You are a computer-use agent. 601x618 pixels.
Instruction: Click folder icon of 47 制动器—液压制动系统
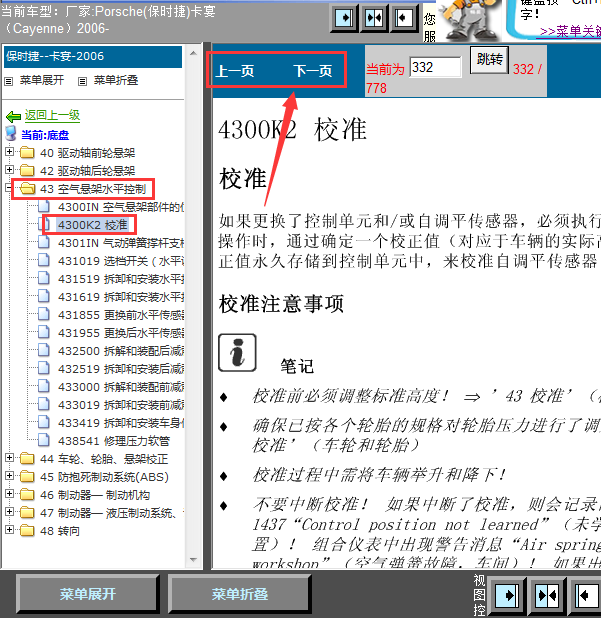click(27, 512)
